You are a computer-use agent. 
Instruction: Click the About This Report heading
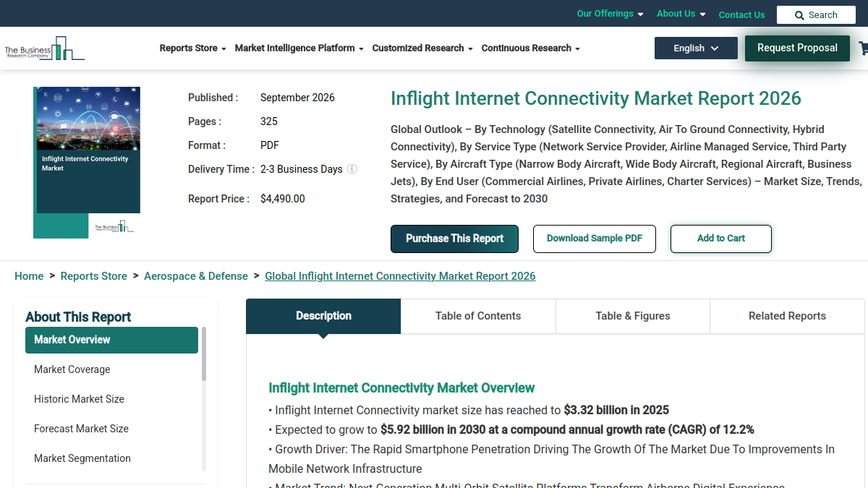point(78,317)
